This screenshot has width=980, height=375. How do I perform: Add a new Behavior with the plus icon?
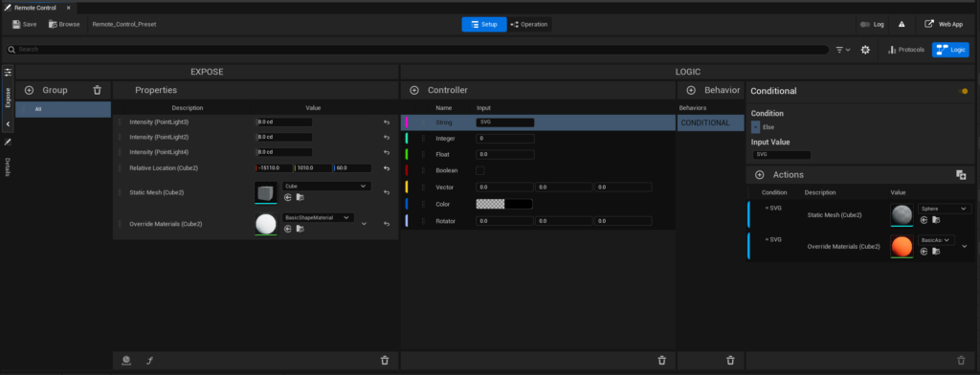691,90
